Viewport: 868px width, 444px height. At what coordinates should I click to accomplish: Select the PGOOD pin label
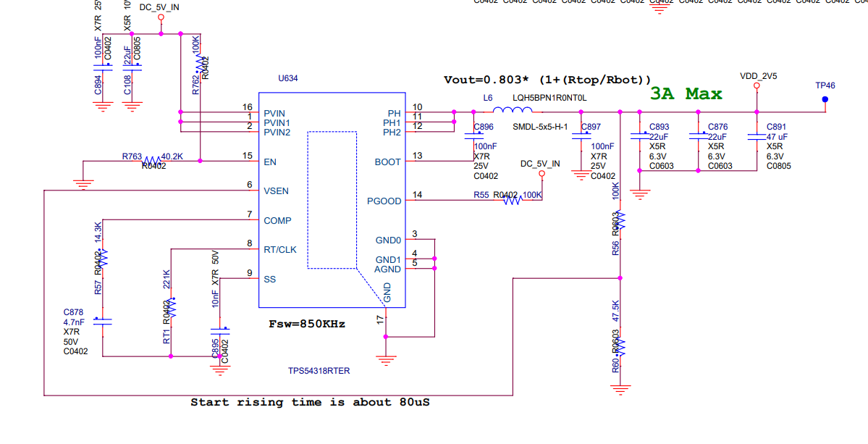[x=384, y=201]
